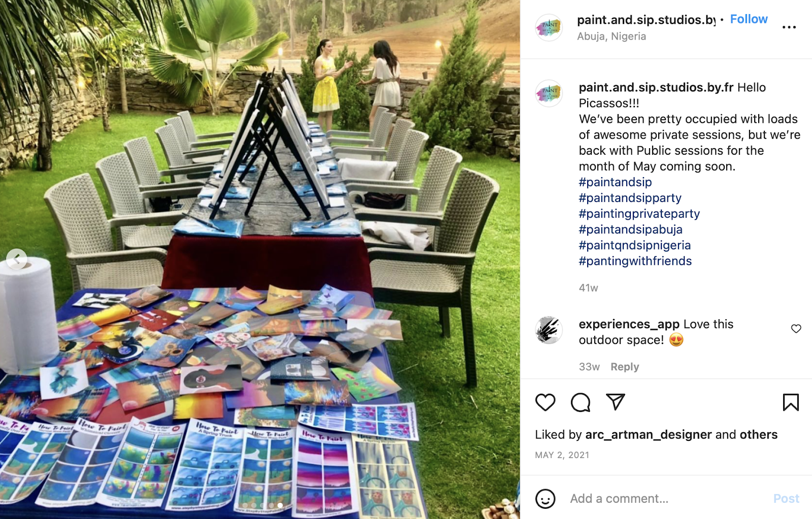This screenshot has height=519, width=812.
Task: Open the caption avatar next to username
Action: (x=549, y=93)
